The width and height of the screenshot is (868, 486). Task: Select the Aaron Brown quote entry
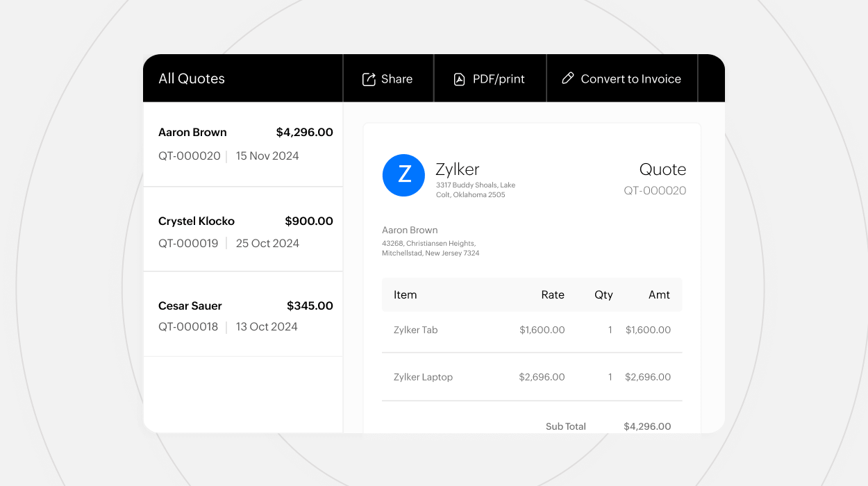point(243,144)
